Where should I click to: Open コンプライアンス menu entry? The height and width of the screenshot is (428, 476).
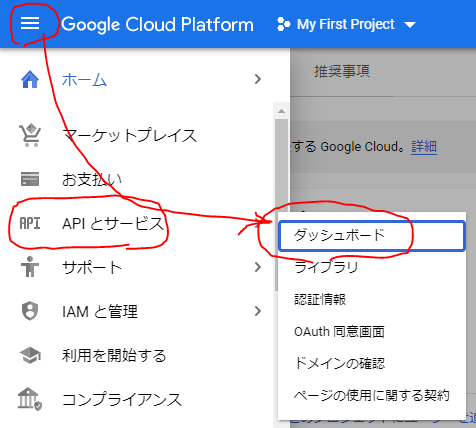pos(122,399)
